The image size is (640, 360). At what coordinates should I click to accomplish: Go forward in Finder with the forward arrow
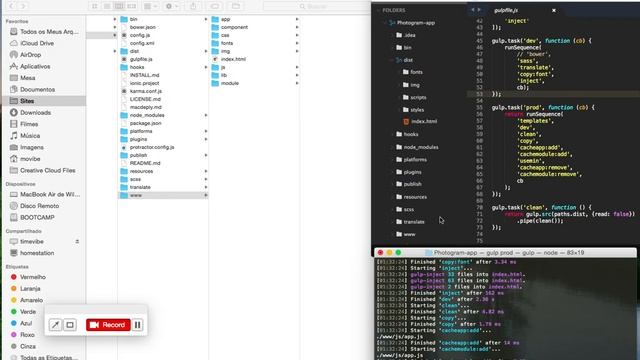pyautogui.click(x=23, y=6)
